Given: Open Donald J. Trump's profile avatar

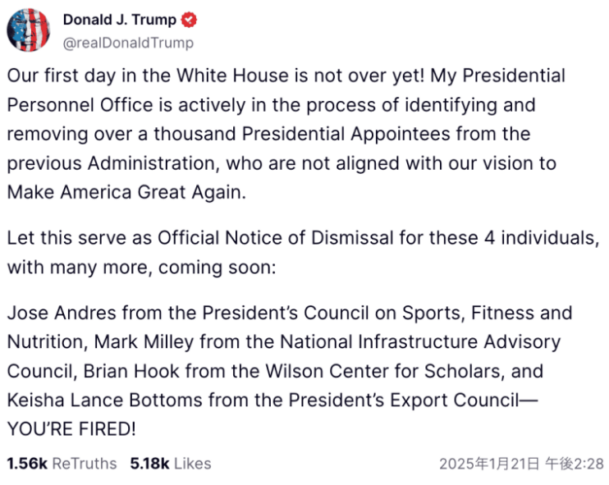Looking at the screenshot, I should click(x=29, y=30).
